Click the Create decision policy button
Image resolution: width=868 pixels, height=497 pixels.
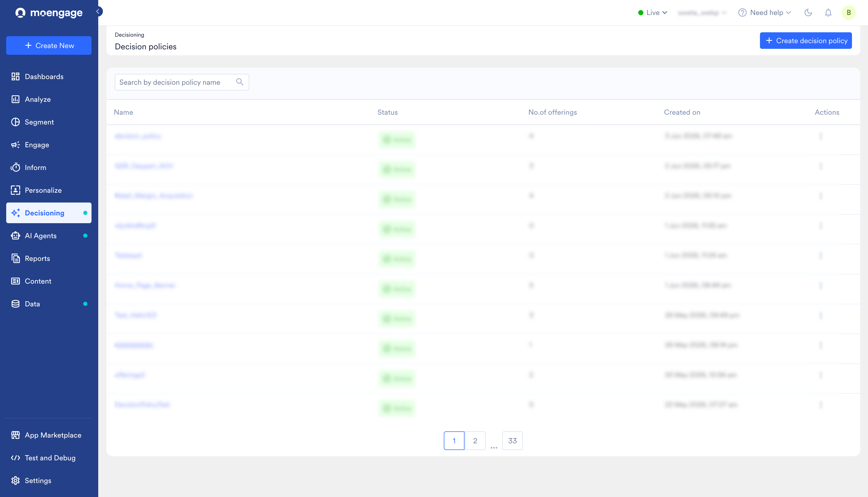[x=805, y=41]
